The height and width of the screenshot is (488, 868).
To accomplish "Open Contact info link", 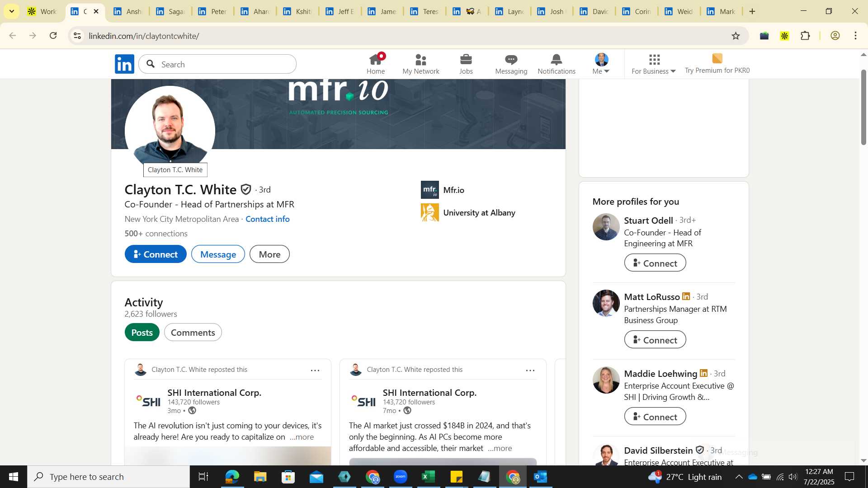I will pos(267,219).
